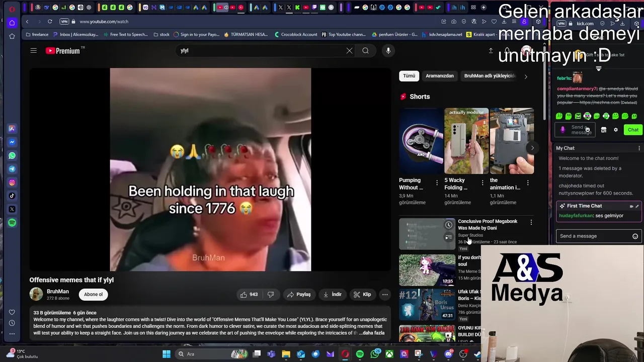Click the taskbar Ara search box
The image size is (644, 362).
[x=211, y=354]
